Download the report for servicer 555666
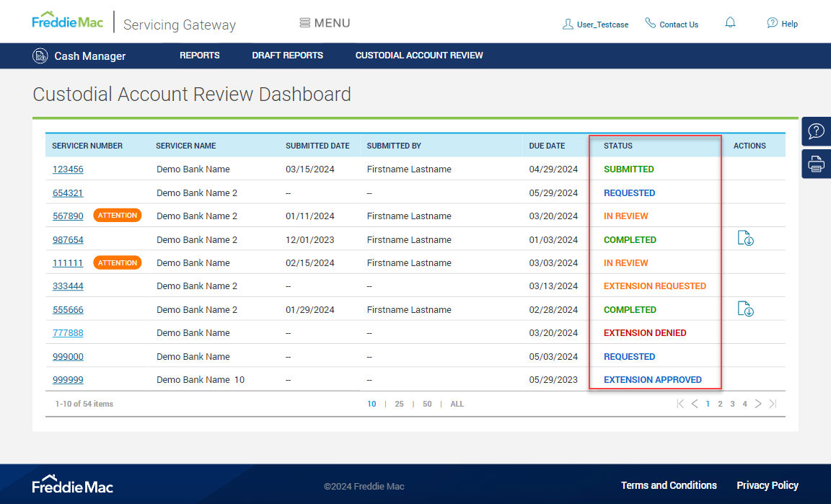 coord(746,309)
